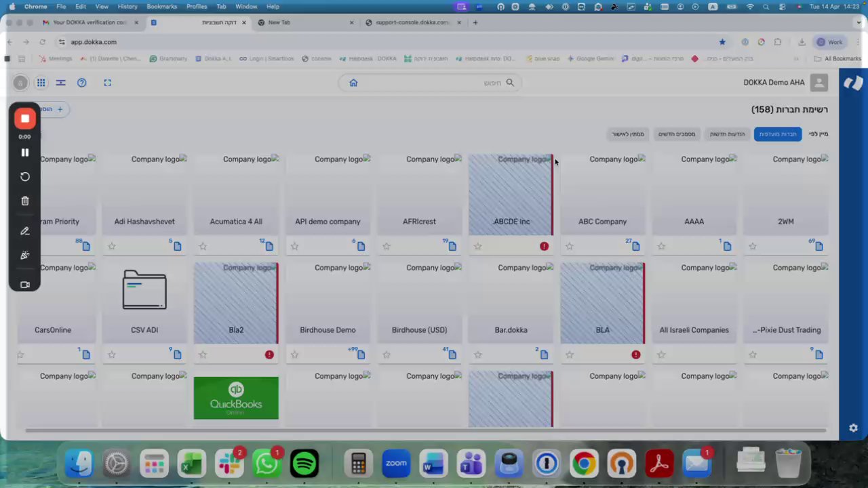868x488 pixels.
Task: Open the Profiles menu in menu bar
Action: (x=197, y=6)
